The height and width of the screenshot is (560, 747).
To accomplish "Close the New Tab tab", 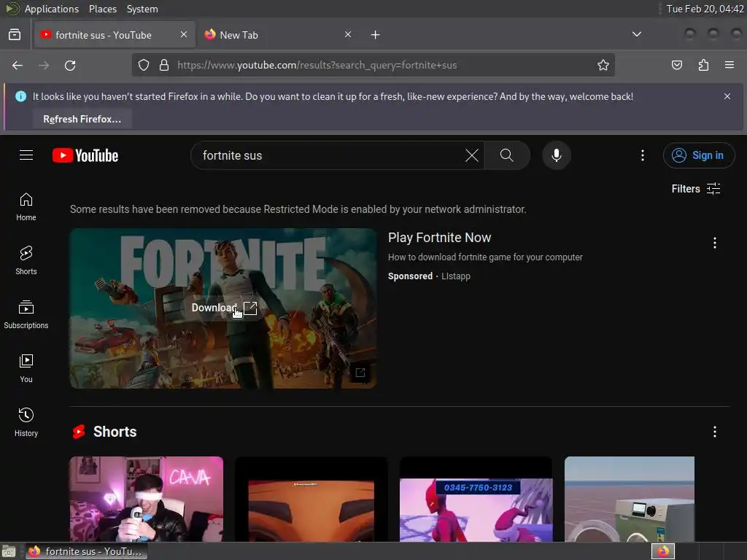I will click(x=348, y=34).
